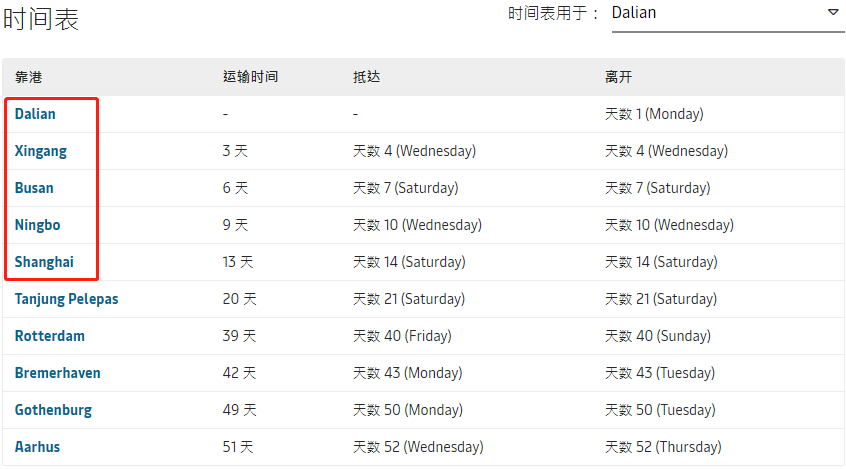Open the Dalian port link
The image size is (846, 469).
click(x=35, y=114)
